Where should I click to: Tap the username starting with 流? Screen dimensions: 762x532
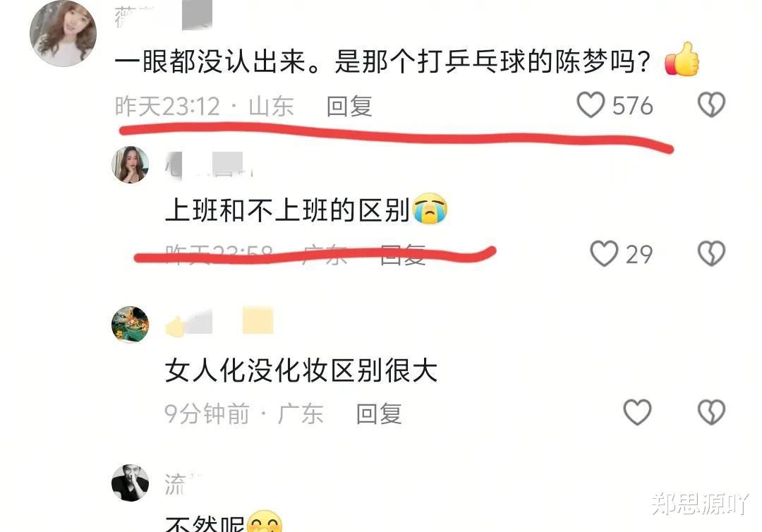[x=182, y=484]
